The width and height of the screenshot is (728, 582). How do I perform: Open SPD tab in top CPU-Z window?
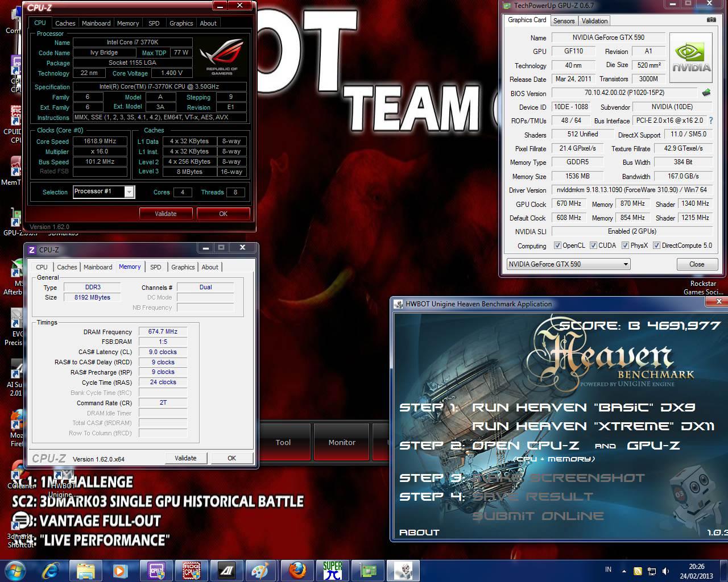point(154,23)
